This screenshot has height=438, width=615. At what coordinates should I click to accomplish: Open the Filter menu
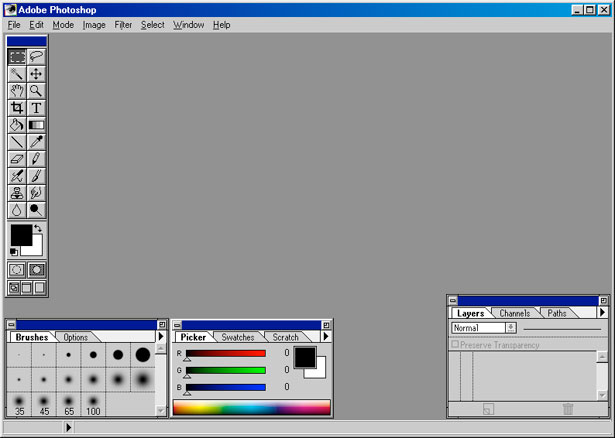[123, 24]
